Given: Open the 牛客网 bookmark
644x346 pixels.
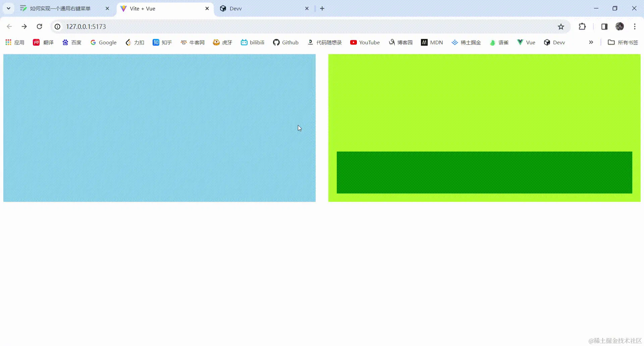Looking at the screenshot, I should click(x=193, y=43).
